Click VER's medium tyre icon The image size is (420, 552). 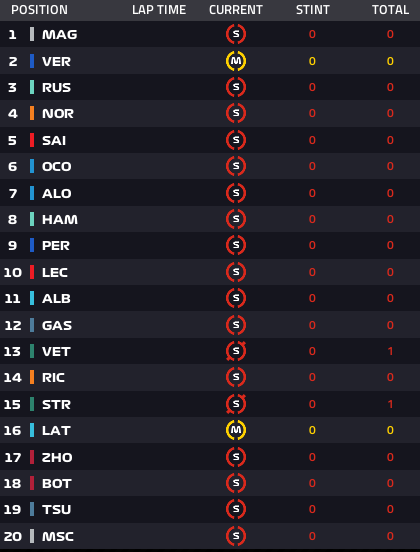click(x=236, y=61)
